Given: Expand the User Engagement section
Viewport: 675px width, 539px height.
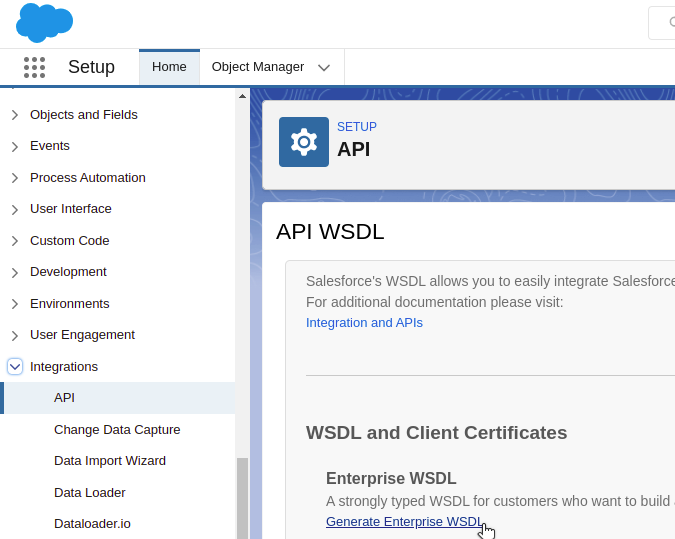Looking at the screenshot, I should [15, 336].
